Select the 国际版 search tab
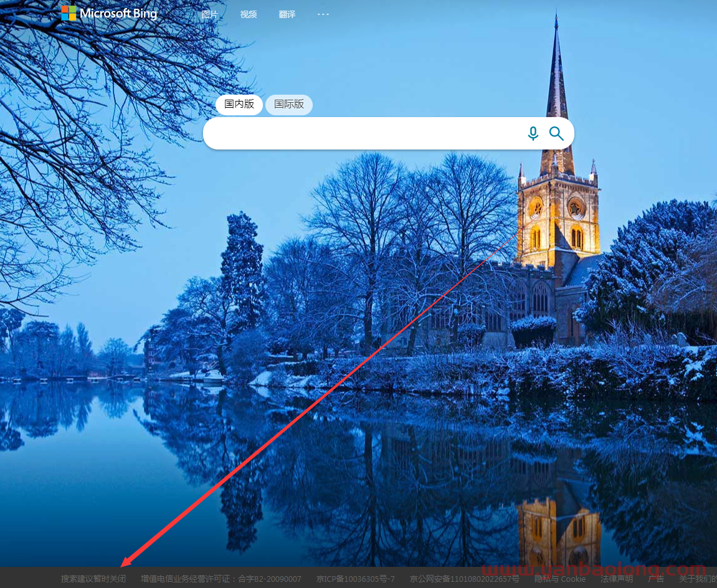The image size is (717, 588). pyautogui.click(x=289, y=105)
